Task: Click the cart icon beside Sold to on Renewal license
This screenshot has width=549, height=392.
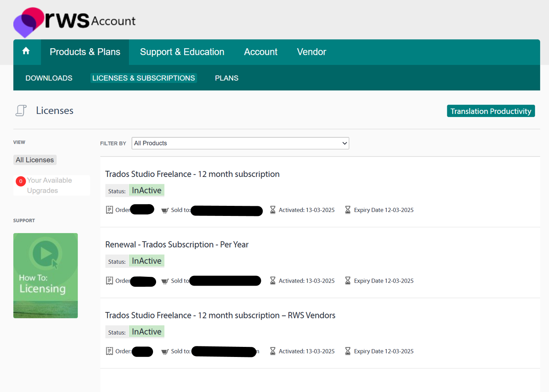Action: click(x=165, y=280)
